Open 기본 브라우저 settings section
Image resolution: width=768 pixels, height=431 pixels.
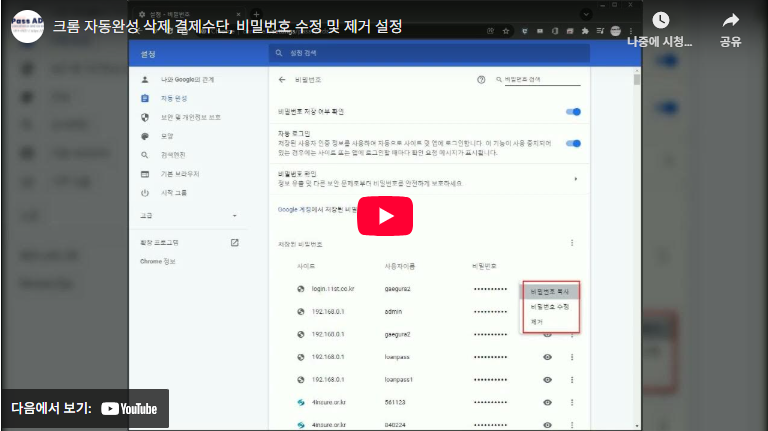(x=180, y=174)
